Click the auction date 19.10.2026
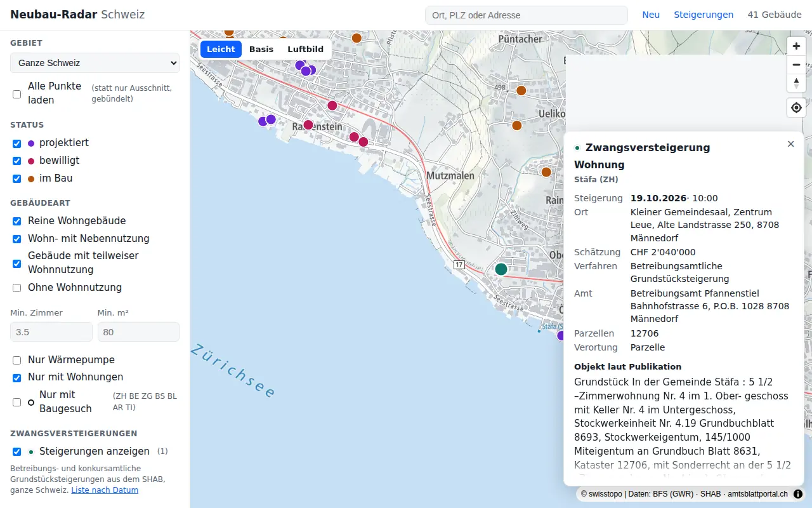Screen dimensions: 812x508 point(658,198)
